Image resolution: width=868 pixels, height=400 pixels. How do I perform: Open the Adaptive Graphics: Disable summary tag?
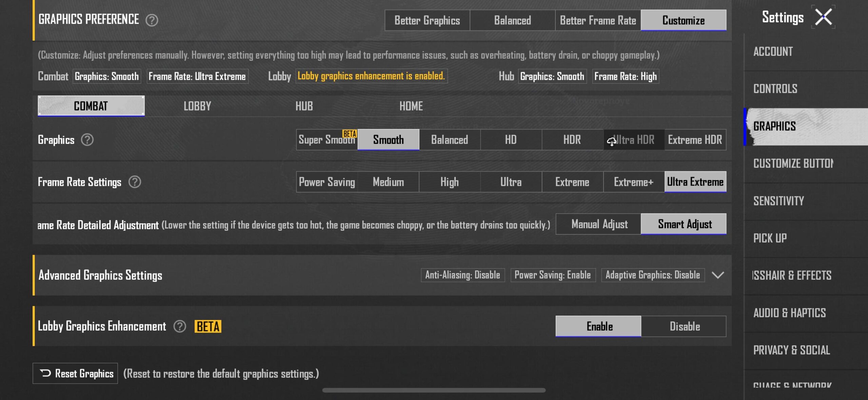652,275
